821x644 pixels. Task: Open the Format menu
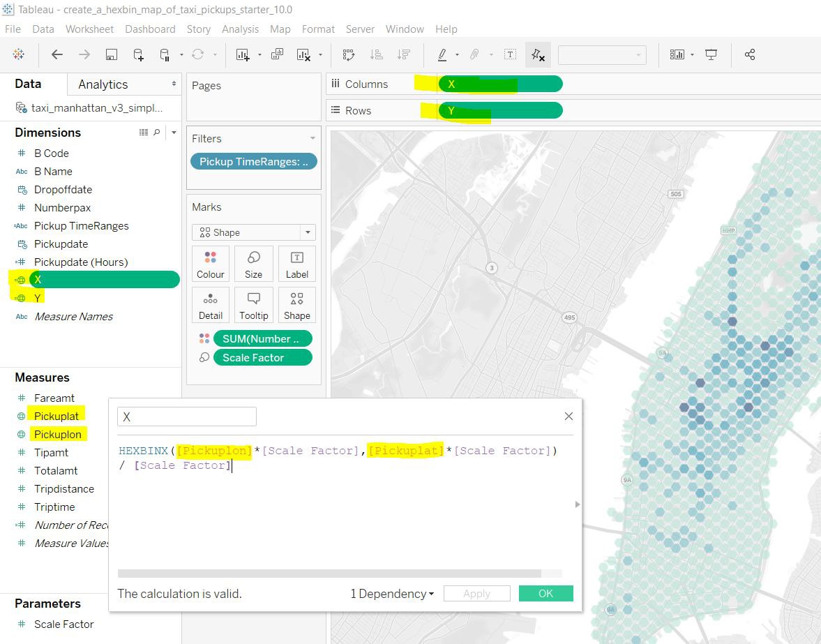pyautogui.click(x=318, y=29)
